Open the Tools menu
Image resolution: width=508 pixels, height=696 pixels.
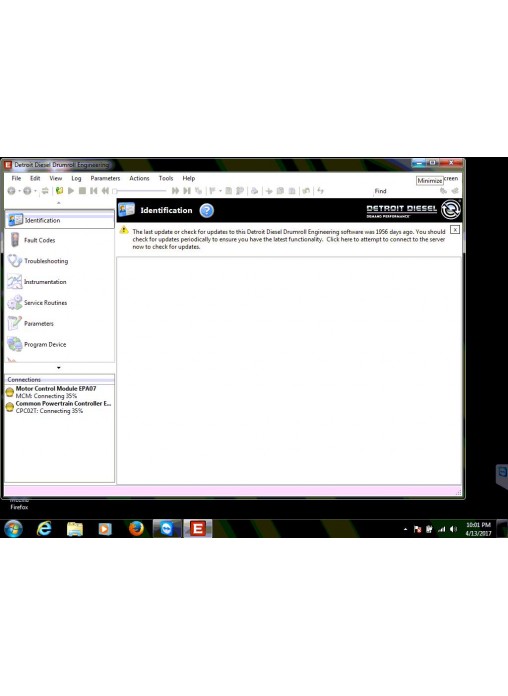click(x=166, y=178)
